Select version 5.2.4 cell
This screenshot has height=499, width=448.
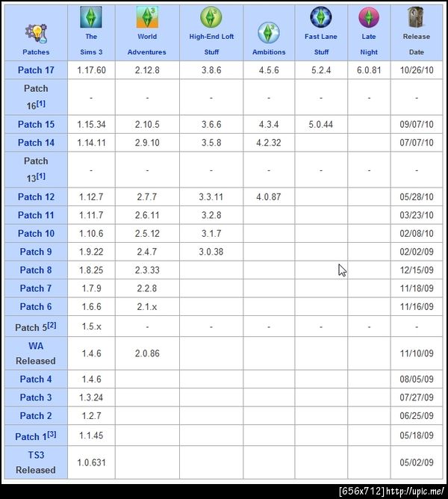[321, 70]
